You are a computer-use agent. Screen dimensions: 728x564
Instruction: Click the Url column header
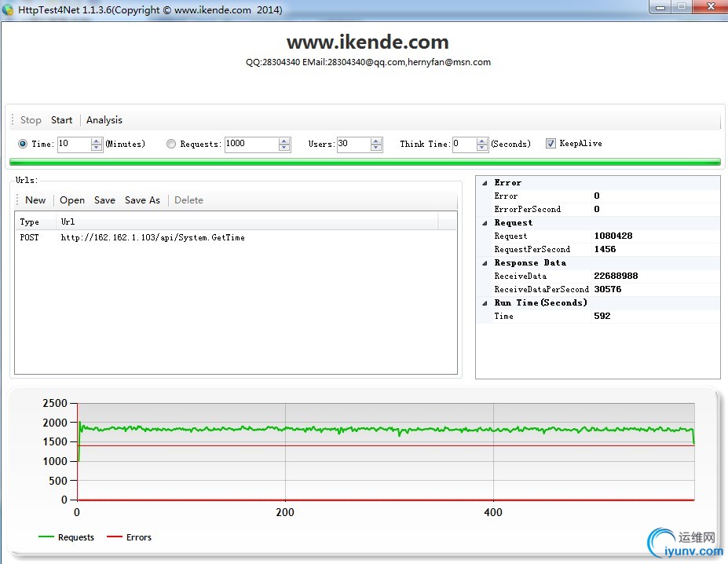click(x=247, y=222)
